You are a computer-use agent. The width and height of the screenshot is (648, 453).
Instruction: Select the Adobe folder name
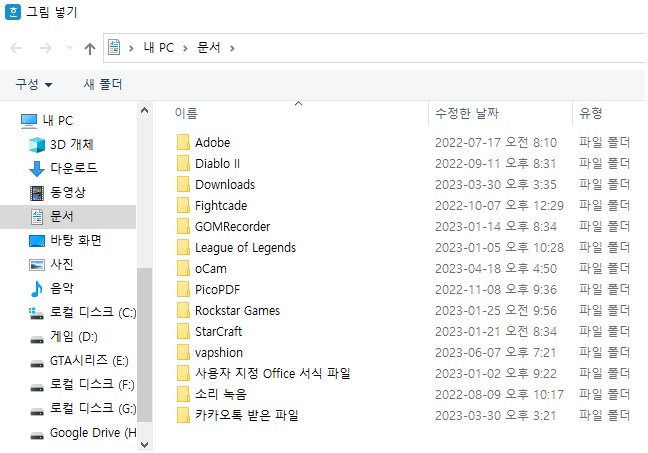pyautogui.click(x=212, y=143)
